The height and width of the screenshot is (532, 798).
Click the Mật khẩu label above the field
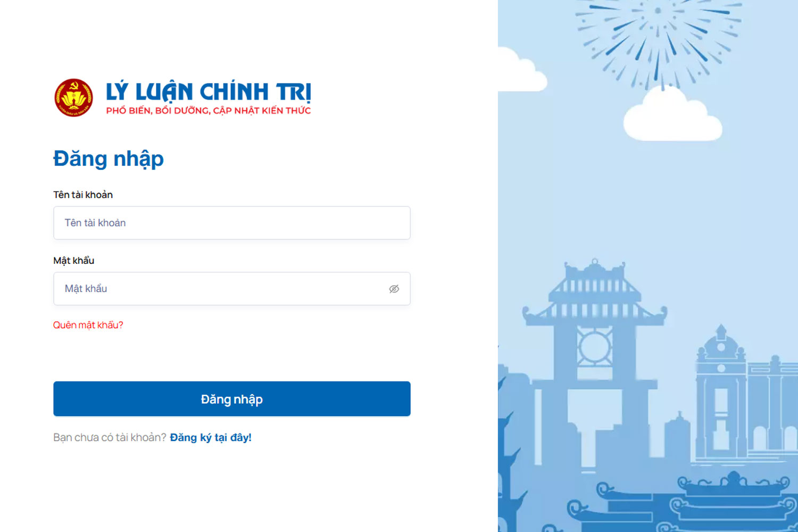pyautogui.click(x=73, y=261)
